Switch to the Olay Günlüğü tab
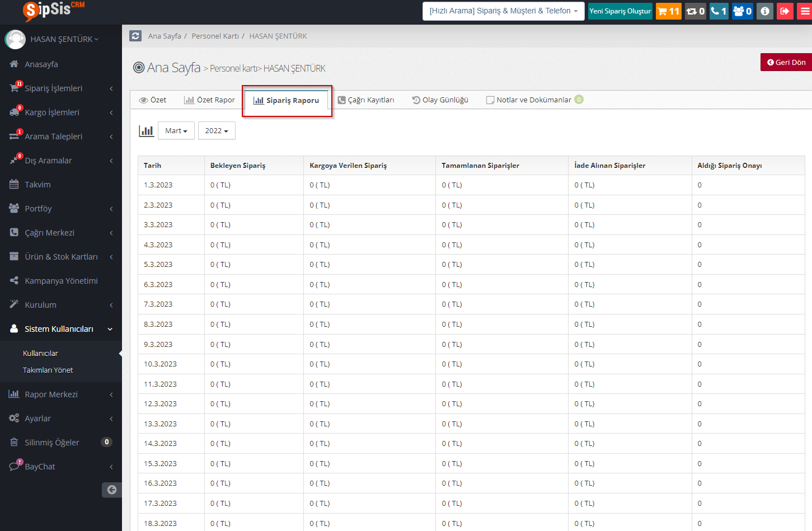 point(440,100)
